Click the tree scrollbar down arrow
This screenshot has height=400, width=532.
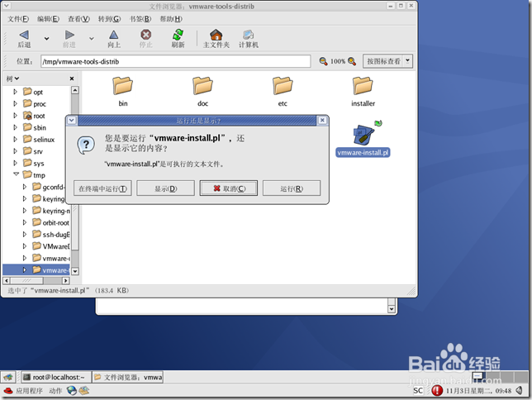click(x=75, y=271)
